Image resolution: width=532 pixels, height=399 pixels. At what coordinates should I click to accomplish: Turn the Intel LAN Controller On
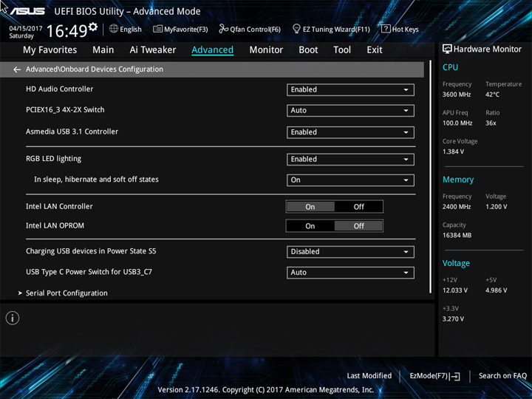(310, 207)
